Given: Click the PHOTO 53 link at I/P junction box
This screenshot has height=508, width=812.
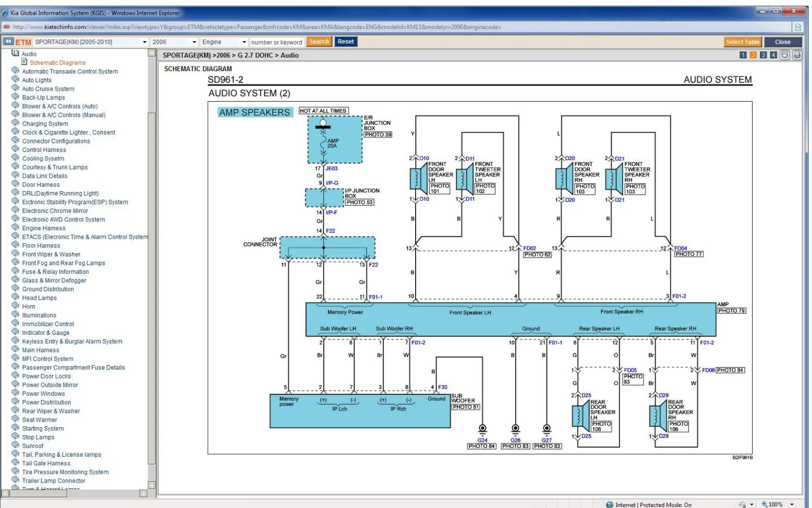Looking at the screenshot, I should (x=359, y=202).
